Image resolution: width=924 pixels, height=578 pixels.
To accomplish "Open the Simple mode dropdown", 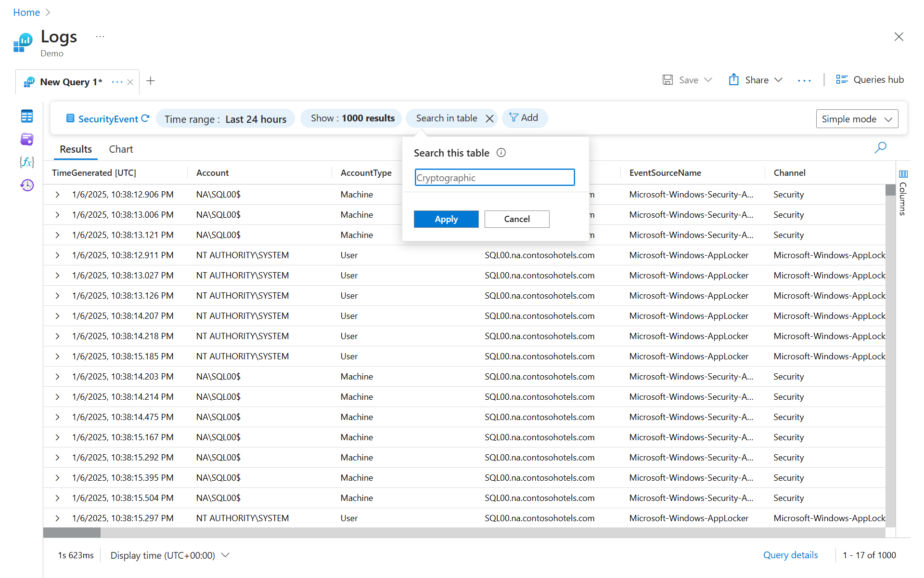I will pos(857,119).
